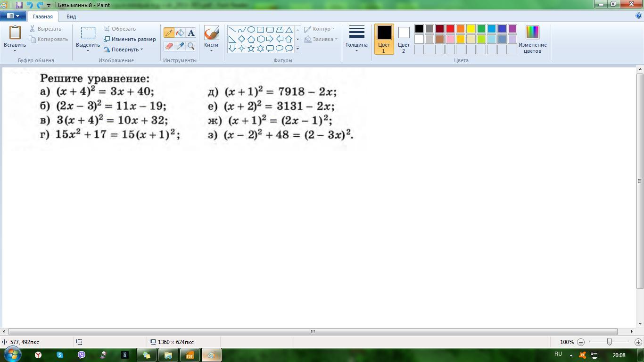This screenshot has width=644, height=362.
Task: Open the Толщина line thickness dropdown
Action: (x=356, y=39)
